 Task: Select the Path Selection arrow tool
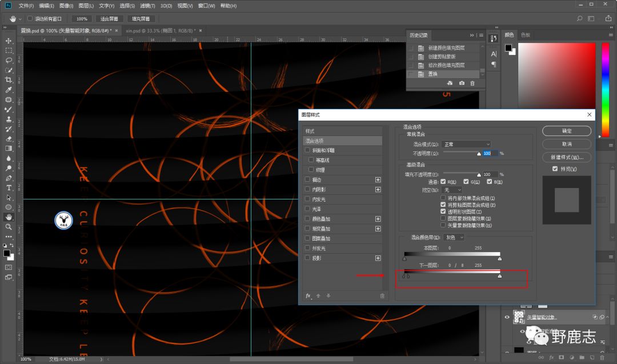click(x=8, y=198)
